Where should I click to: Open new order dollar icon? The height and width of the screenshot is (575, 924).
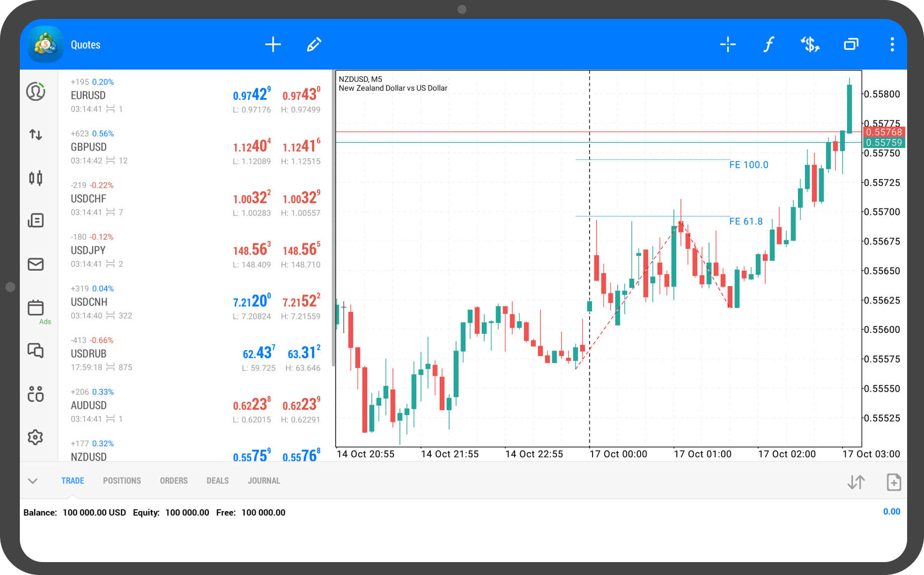pyautogui.click(x=810, y=45)
